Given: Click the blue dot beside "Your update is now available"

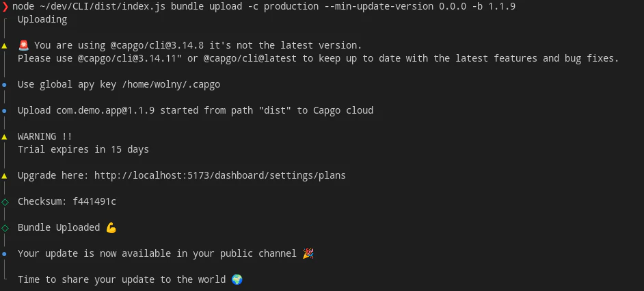Looking at the screenshot, I should 5,253.
